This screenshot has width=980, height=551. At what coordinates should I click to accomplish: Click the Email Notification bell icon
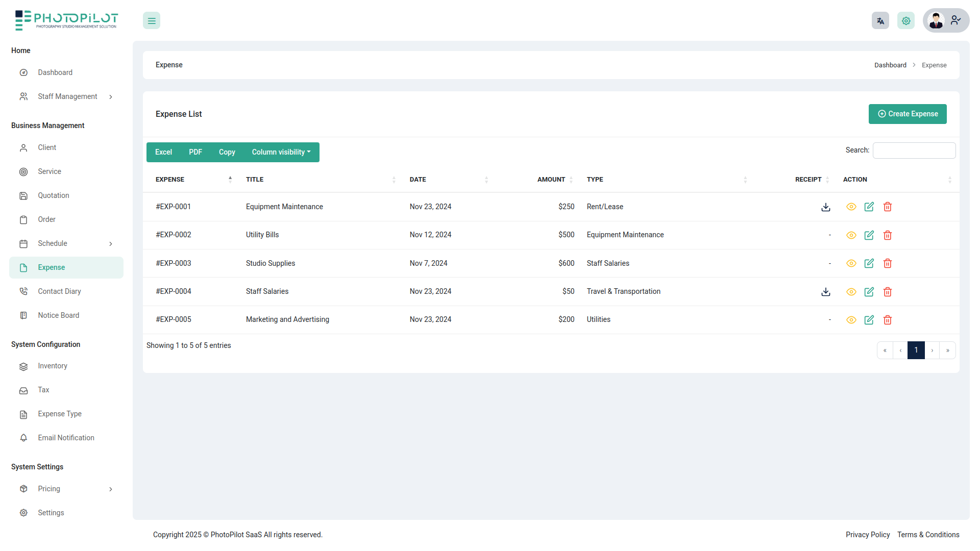pos(23,438)
